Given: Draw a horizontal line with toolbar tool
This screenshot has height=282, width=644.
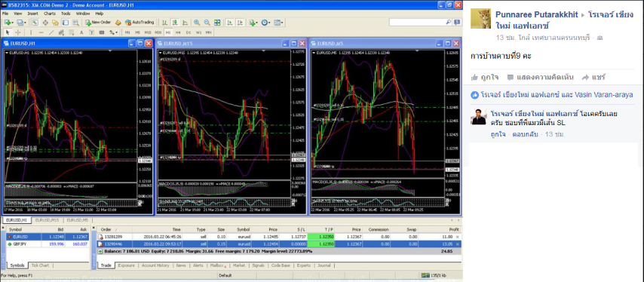Looking at the screenshot, I should 41,32.
